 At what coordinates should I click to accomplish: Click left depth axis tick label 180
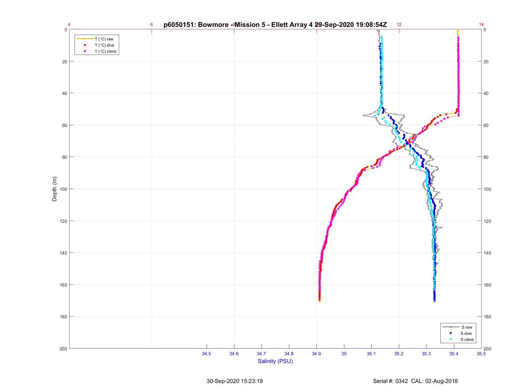63,317
